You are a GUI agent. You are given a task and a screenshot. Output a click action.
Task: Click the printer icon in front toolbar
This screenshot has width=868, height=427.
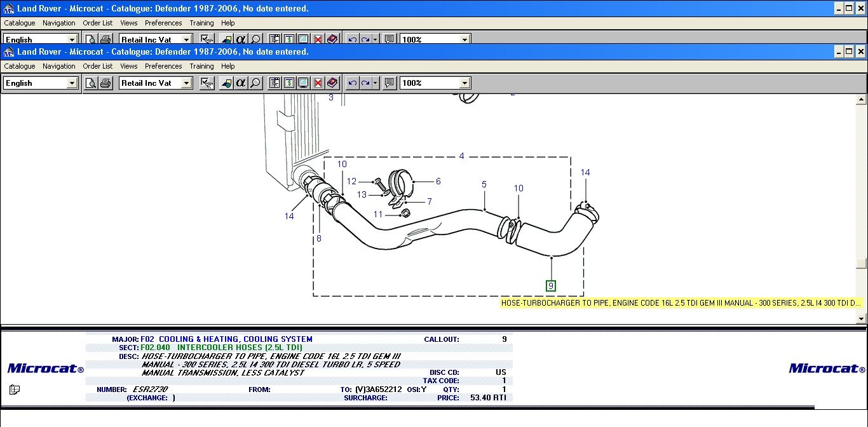tap(105, 83)
